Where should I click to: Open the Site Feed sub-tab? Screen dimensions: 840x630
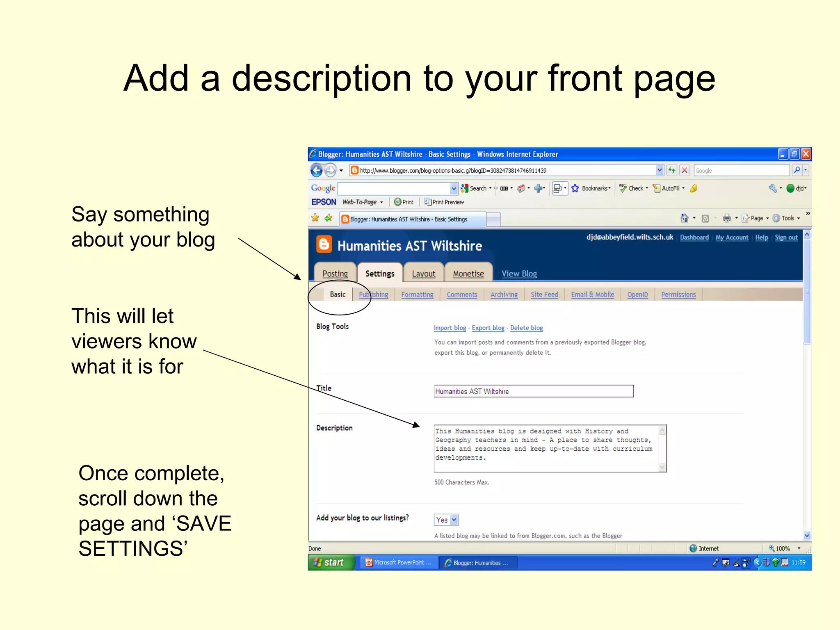[x=544, y=294]
